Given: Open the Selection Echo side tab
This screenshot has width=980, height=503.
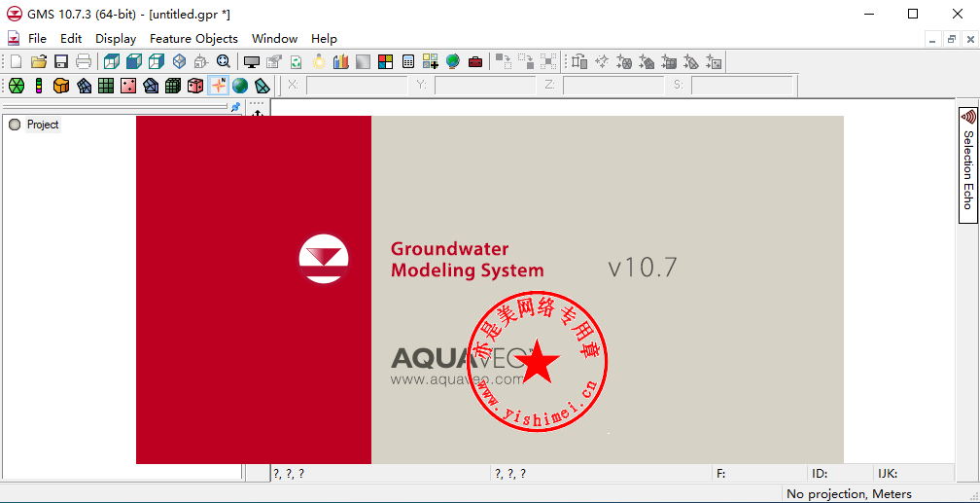Looking at the screenshot, I should click(968, 164).
